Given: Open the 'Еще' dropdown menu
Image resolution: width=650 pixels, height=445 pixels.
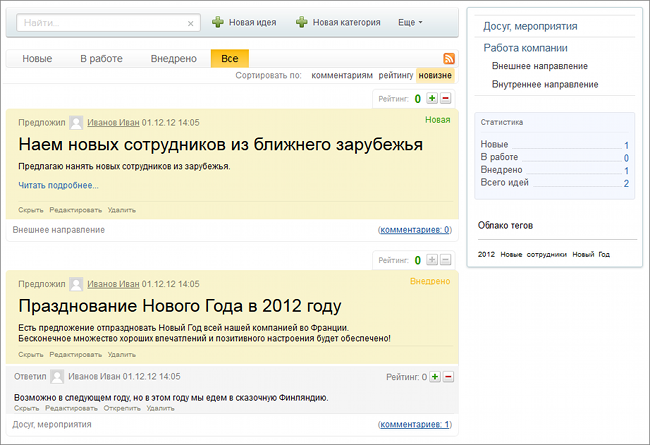Looking at the screenshot, I should 410,22.
